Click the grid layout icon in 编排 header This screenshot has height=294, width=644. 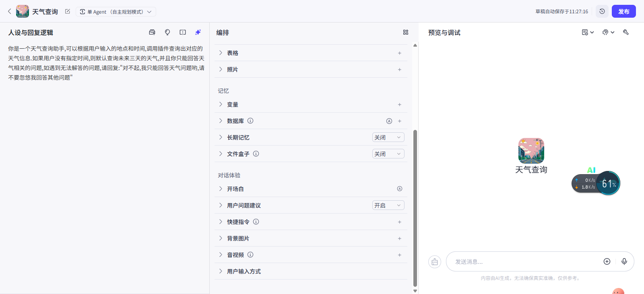point(406,32)
